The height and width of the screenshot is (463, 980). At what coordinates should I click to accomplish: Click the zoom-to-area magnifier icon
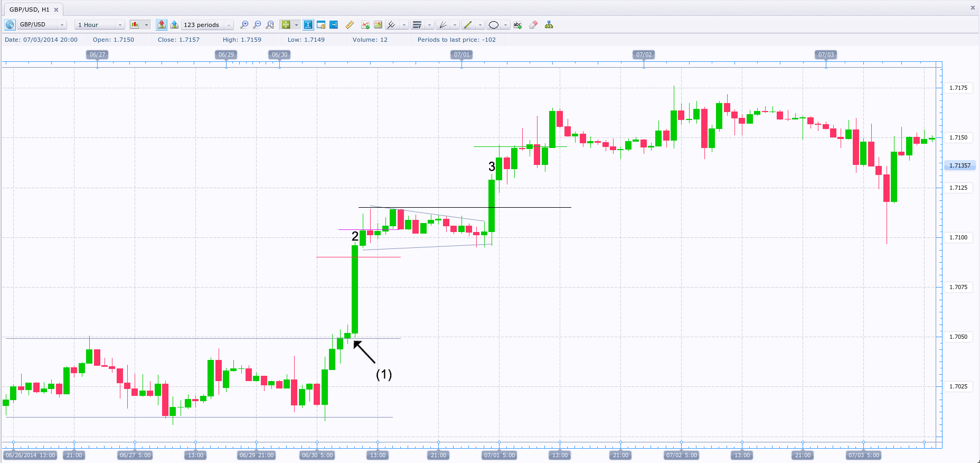(270, 25)
